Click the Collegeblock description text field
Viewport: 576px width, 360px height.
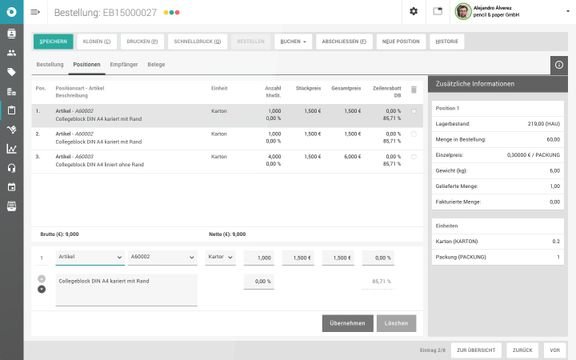126,290
